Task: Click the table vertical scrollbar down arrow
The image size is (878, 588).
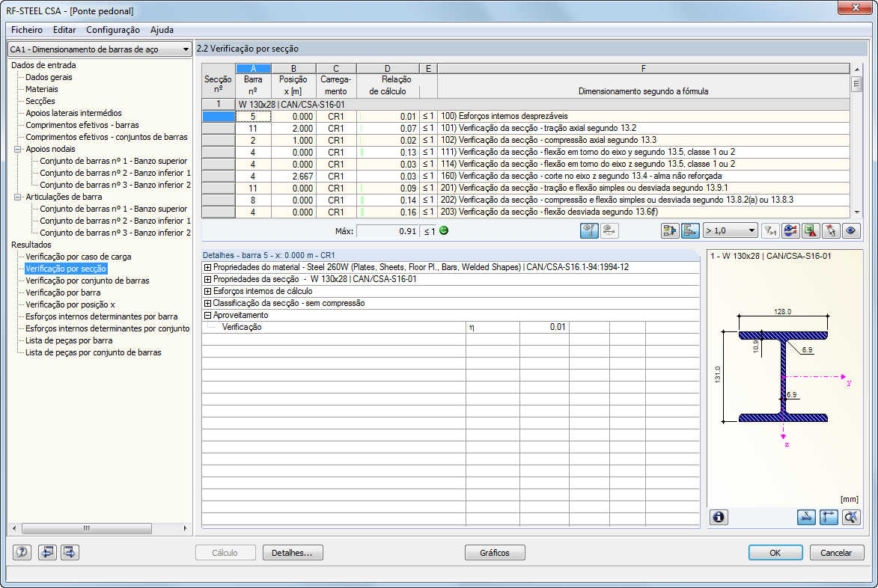Action: 857,212
